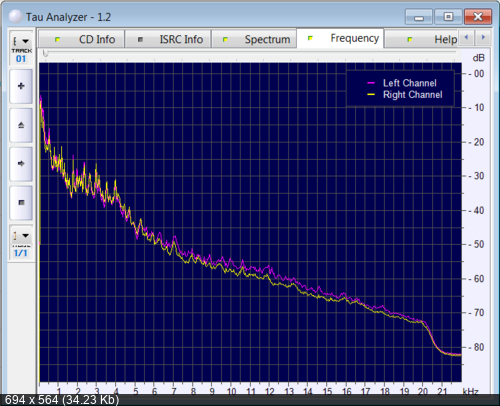This screenshot has height=406, width=500.
Task: Select the Frequency tab
Action: coord(340,38)
